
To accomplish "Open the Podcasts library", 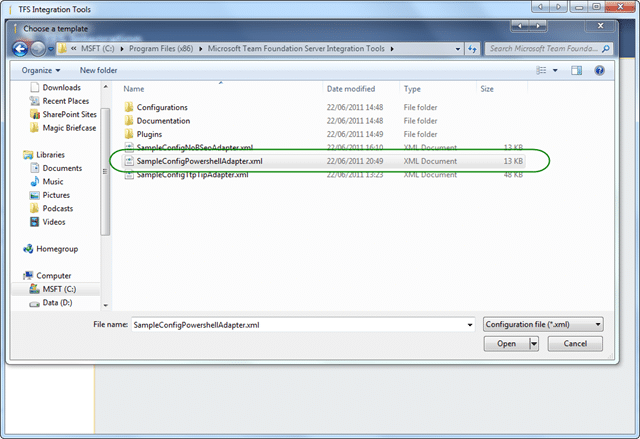I will 58,208.
